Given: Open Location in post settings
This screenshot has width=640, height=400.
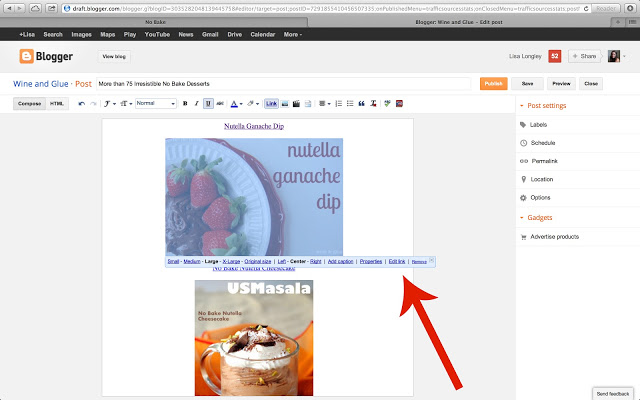Looking at the screenshot, I should 537,179.
